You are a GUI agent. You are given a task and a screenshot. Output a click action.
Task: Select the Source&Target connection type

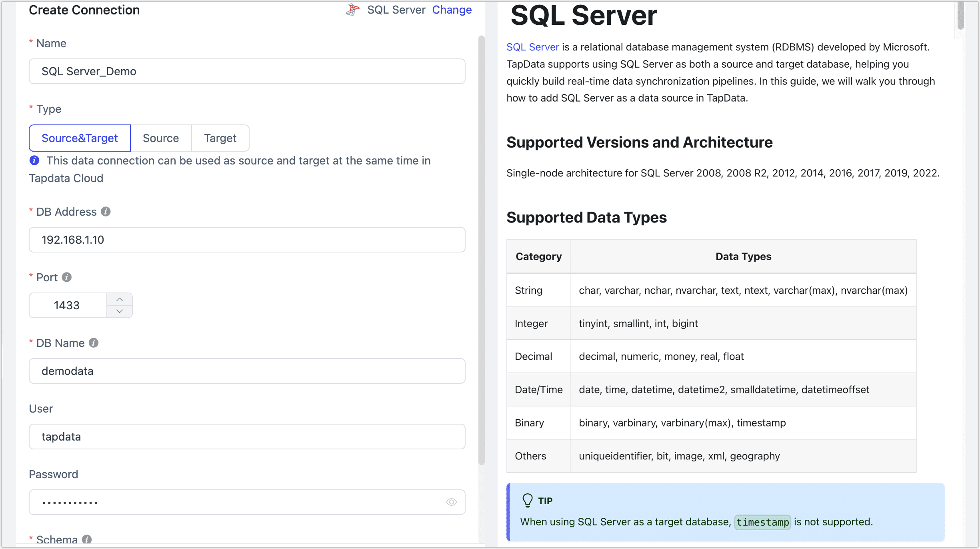[80, 138]
